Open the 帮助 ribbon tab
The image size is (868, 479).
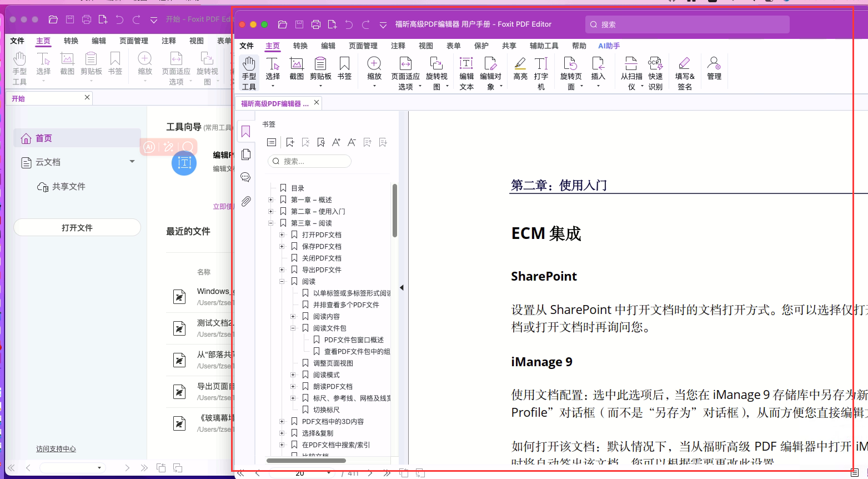(579, 46)
